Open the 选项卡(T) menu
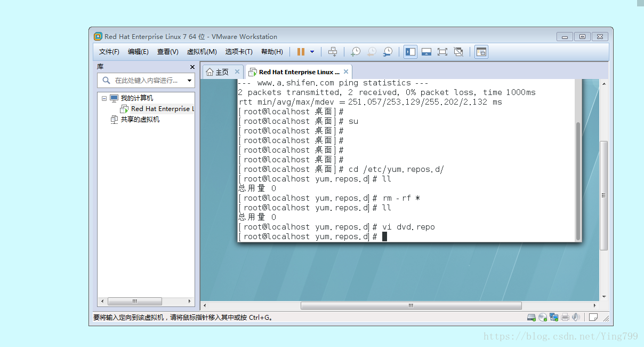The height and width of the screenshot is (347, 644). coord(239,52)
